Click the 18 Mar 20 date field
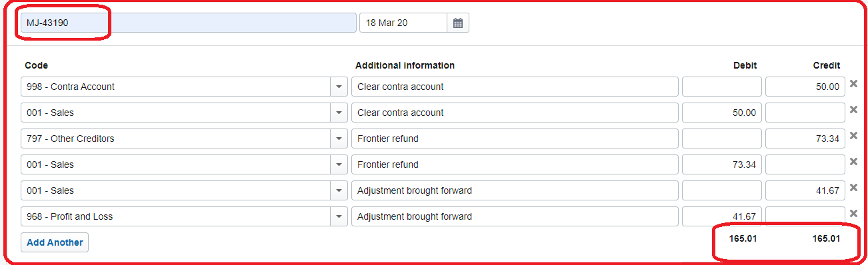The width and height of the screenshot is (868, 265). (403, 23)
